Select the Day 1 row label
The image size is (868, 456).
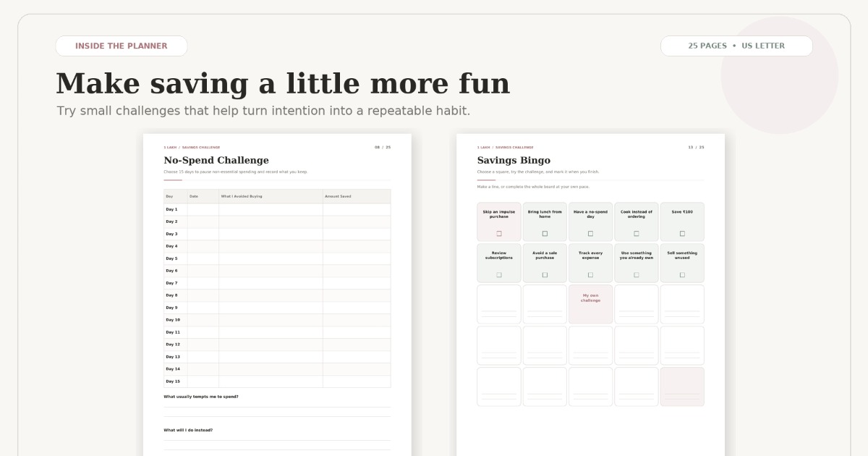[171, 209]
